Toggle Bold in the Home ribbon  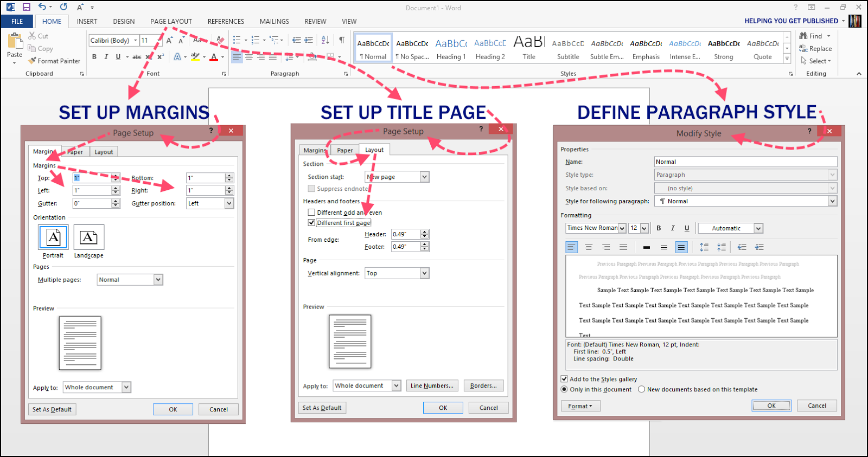click(94, 56)
